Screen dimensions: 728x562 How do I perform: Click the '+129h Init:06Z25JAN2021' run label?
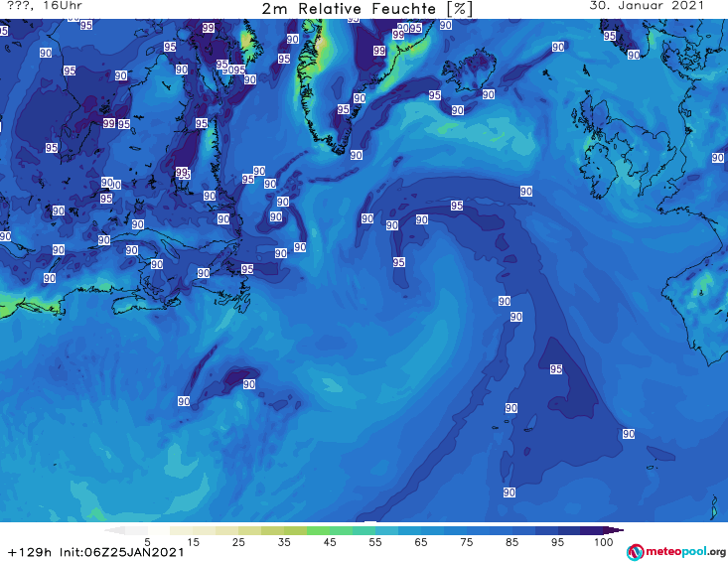tap(96, 552)
